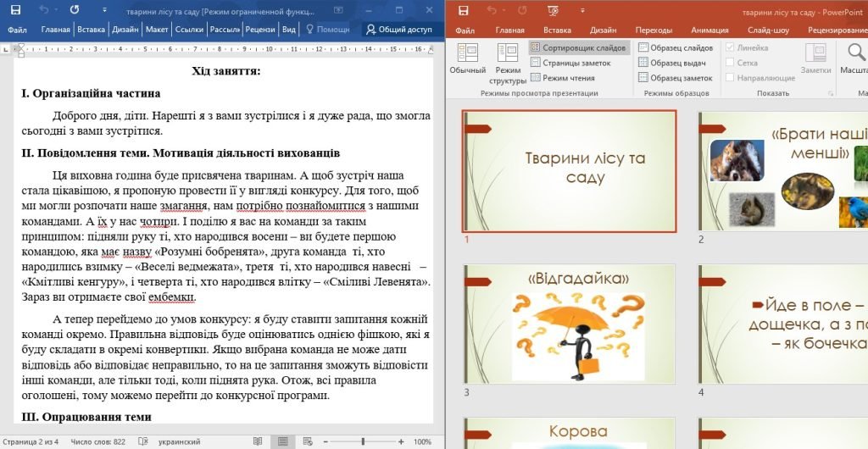Switch to the Вид tab in Word
The height and width of the screenshot is (449, 868).
point(289,30)
